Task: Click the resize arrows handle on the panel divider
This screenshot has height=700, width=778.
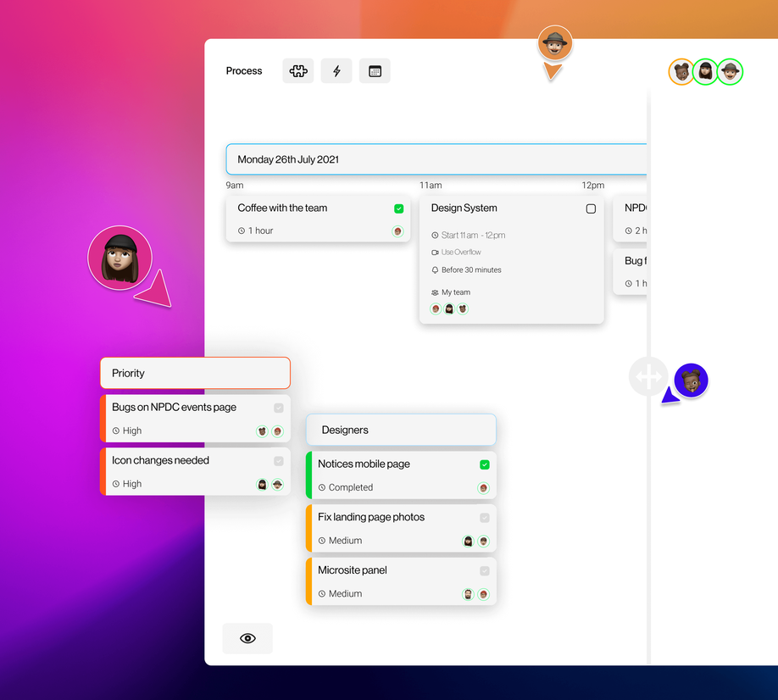Action: coord(648,375)
